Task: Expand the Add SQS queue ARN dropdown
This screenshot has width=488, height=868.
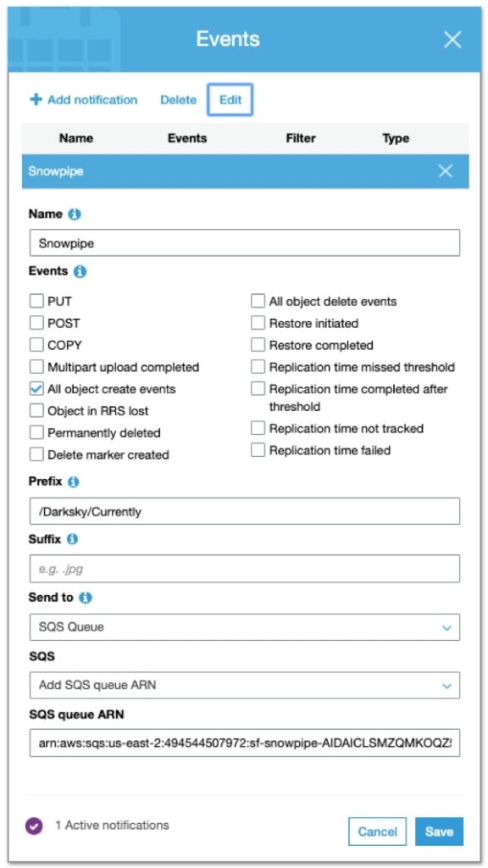Action: point(244,685)
